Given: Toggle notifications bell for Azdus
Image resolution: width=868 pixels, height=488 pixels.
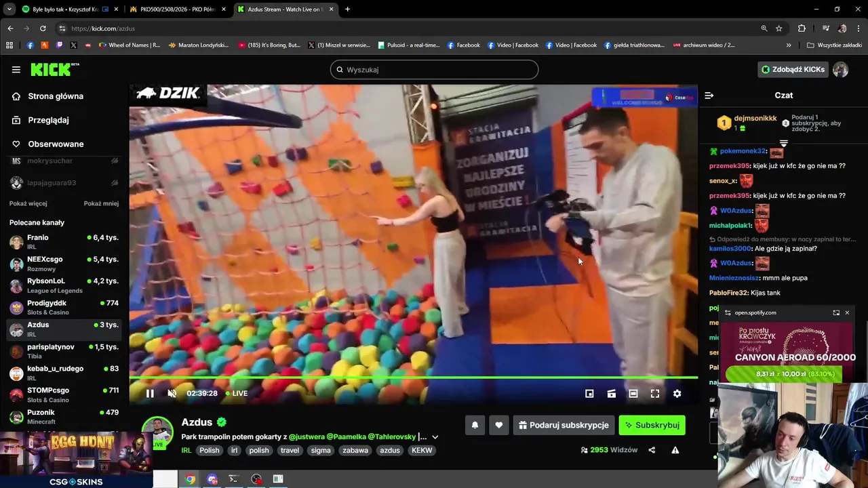Looking at the screenshot, I should 475,425.
